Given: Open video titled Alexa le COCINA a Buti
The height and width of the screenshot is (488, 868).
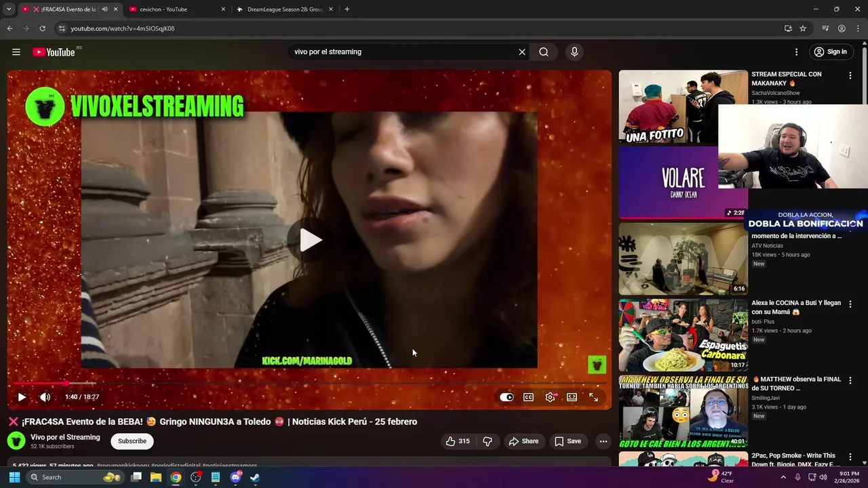Looking at the screenshot, I should [x=797, y=308].
